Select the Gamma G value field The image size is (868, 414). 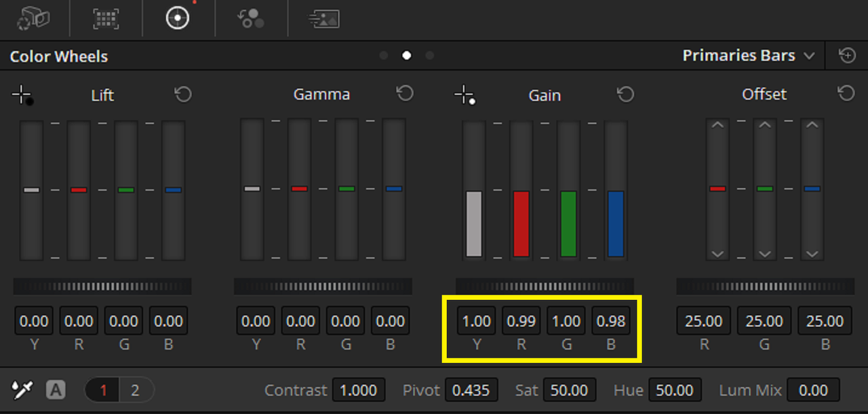tap(346, 321)
